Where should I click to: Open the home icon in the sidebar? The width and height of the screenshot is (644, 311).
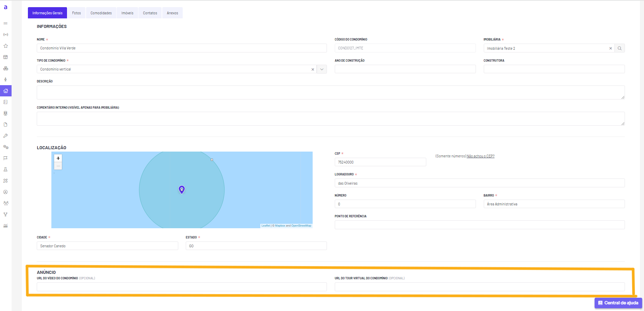(x=5, y=91)
